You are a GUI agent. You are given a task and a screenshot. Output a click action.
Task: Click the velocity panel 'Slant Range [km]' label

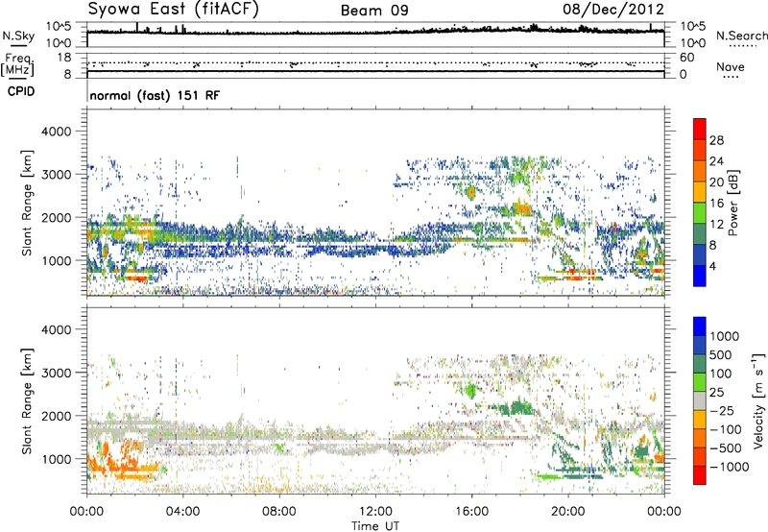coord(28,401)
